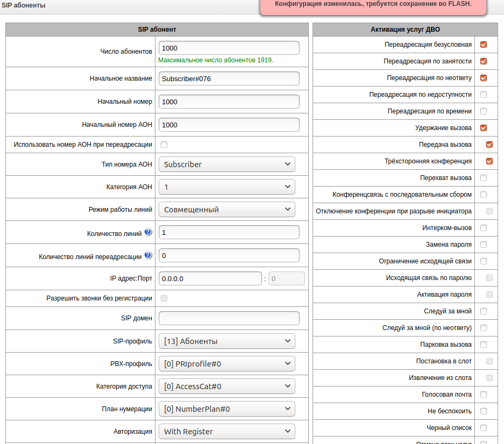
Task: Click the IP адрес field
Action: tap(210, 279)
